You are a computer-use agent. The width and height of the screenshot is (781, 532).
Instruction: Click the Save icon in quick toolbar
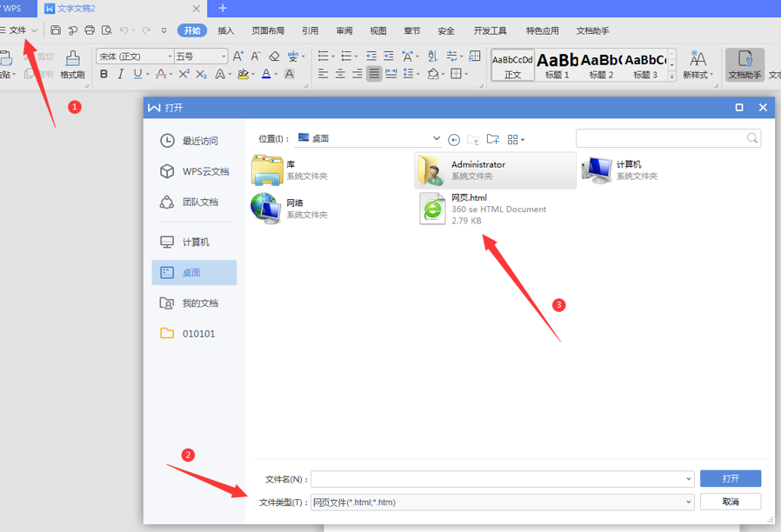56,30
